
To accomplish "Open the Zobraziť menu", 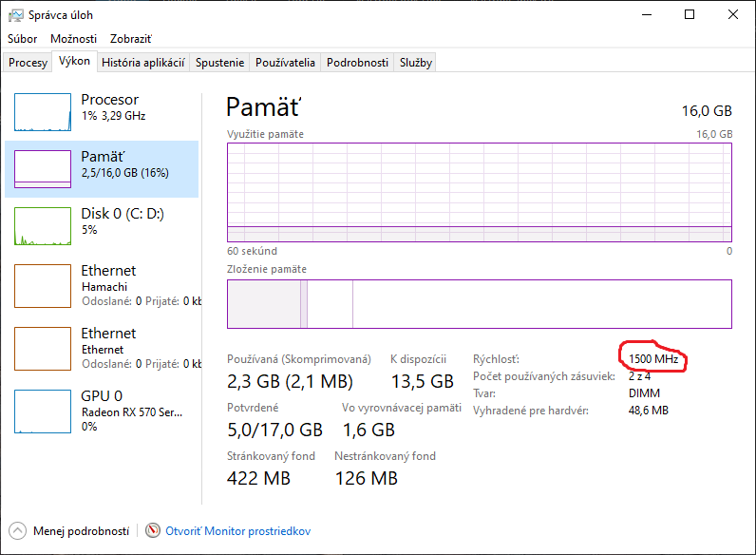I will click(x=131, y=39).
